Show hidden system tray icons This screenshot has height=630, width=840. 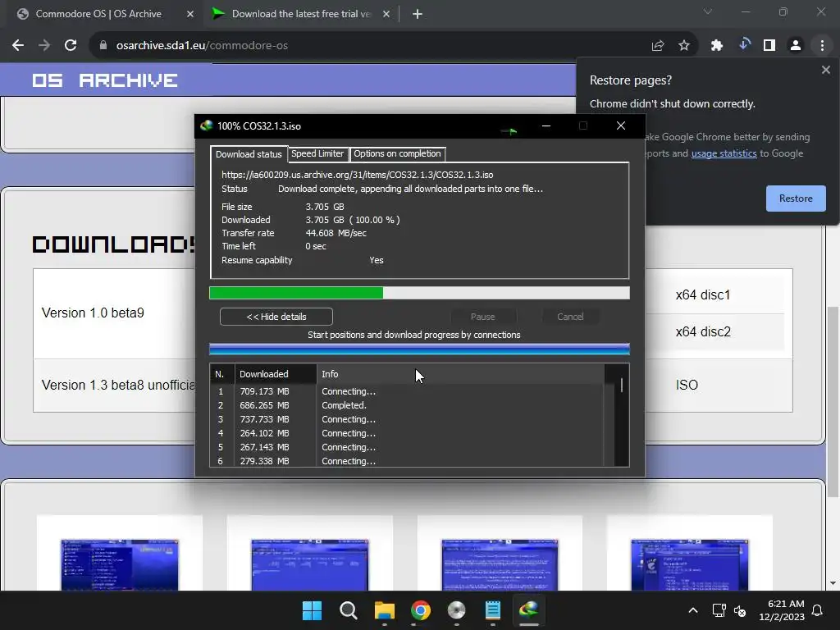point(692,610)
